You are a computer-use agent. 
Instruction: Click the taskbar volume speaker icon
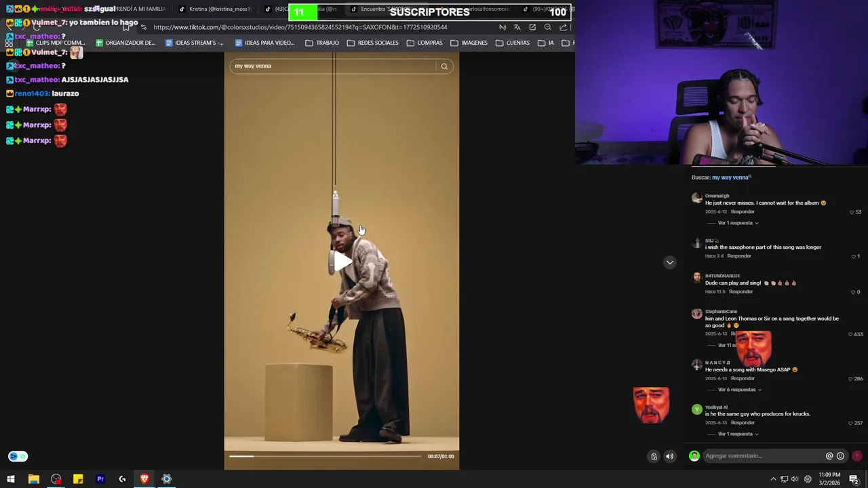pos(795,479)
